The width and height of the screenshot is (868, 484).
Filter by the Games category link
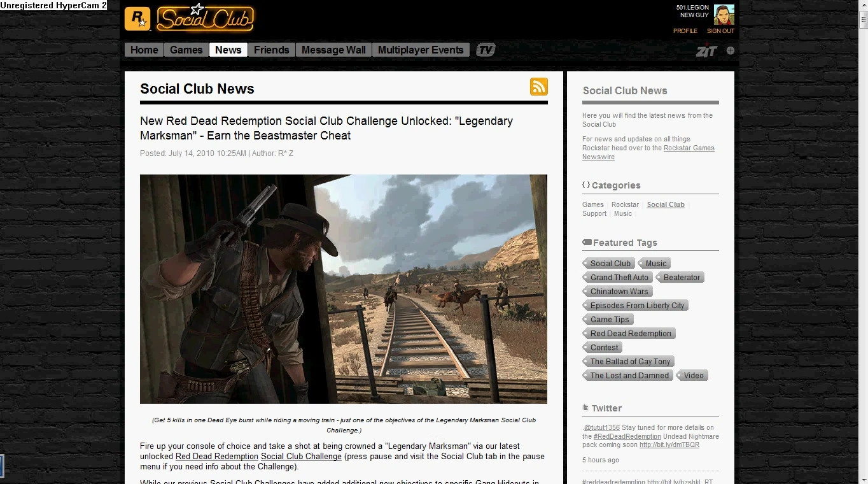[593, 204]
